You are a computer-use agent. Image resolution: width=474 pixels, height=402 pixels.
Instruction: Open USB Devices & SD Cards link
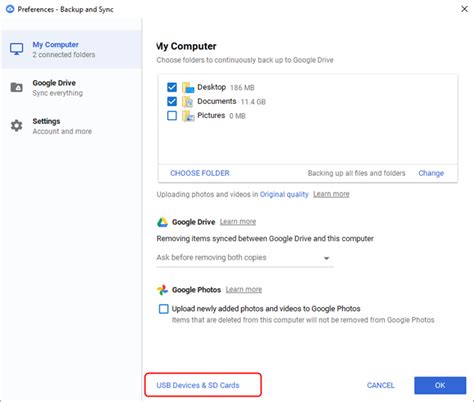[198, 385]
